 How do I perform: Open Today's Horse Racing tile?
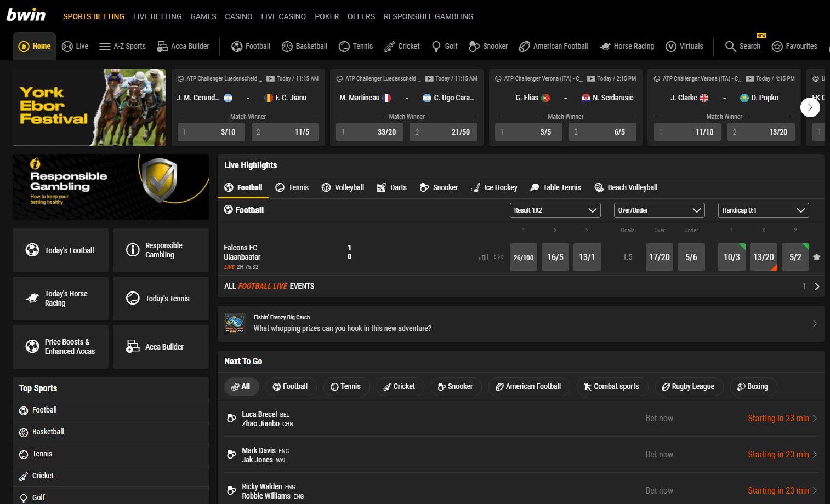pyautogui.click(x=60, y=299)
